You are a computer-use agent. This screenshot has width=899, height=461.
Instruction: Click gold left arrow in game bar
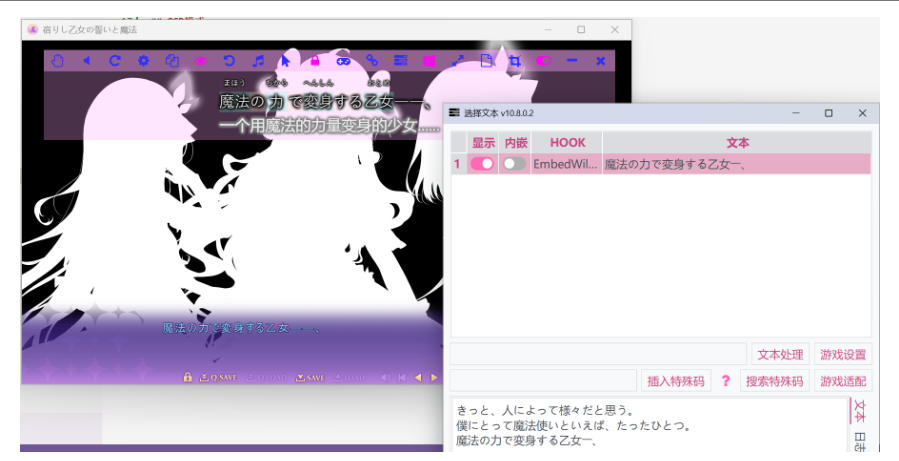pyautogui.click(x=417, y=377)
